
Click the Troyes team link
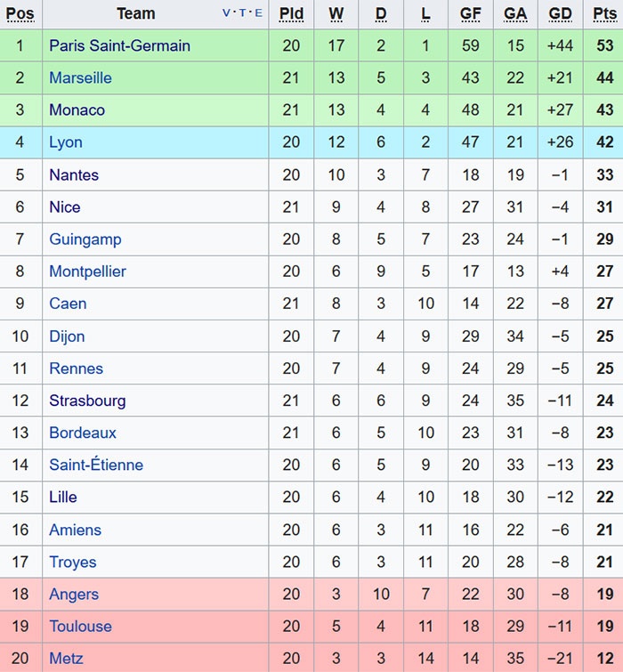73,563
